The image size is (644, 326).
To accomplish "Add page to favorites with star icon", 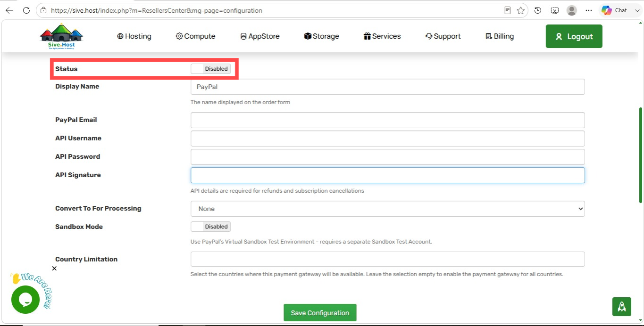I will click(x=521, y=10).
